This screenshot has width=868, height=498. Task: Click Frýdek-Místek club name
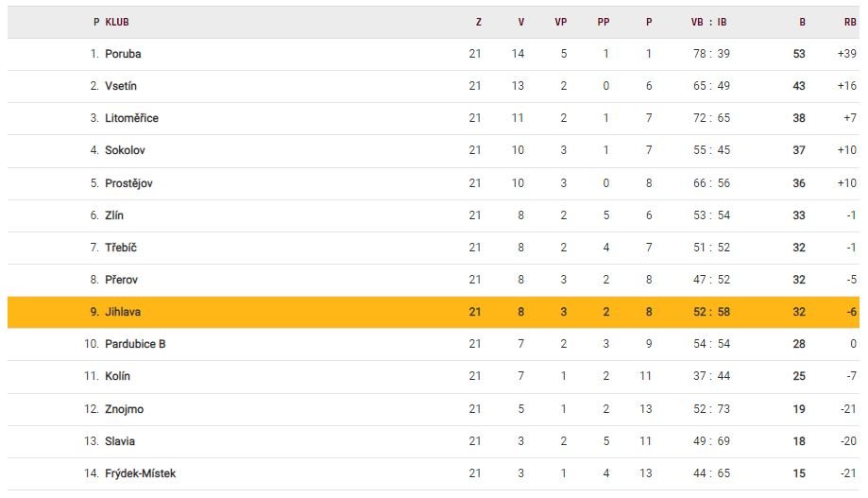click(x=140, y=473)
